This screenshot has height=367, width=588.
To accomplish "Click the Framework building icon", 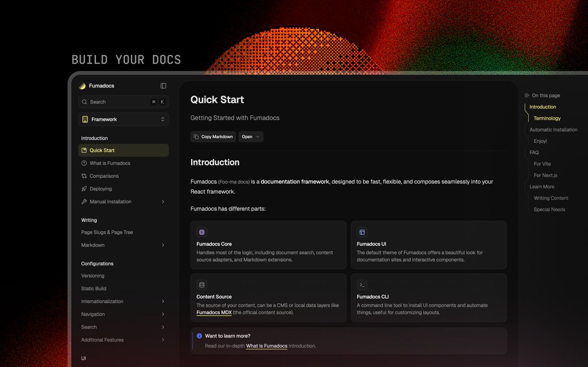I will pyautogui.click(x=85, y=119).
